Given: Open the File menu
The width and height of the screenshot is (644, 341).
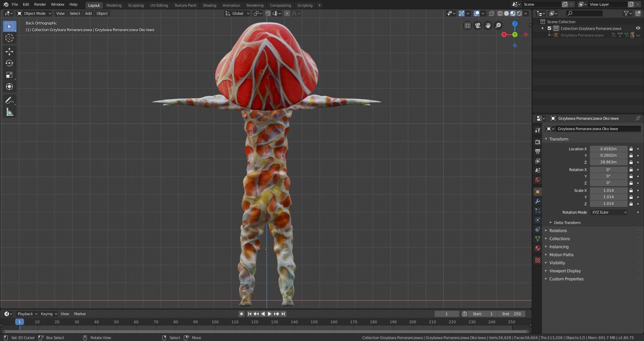Looking at the screenshot, I should (15, 4).
